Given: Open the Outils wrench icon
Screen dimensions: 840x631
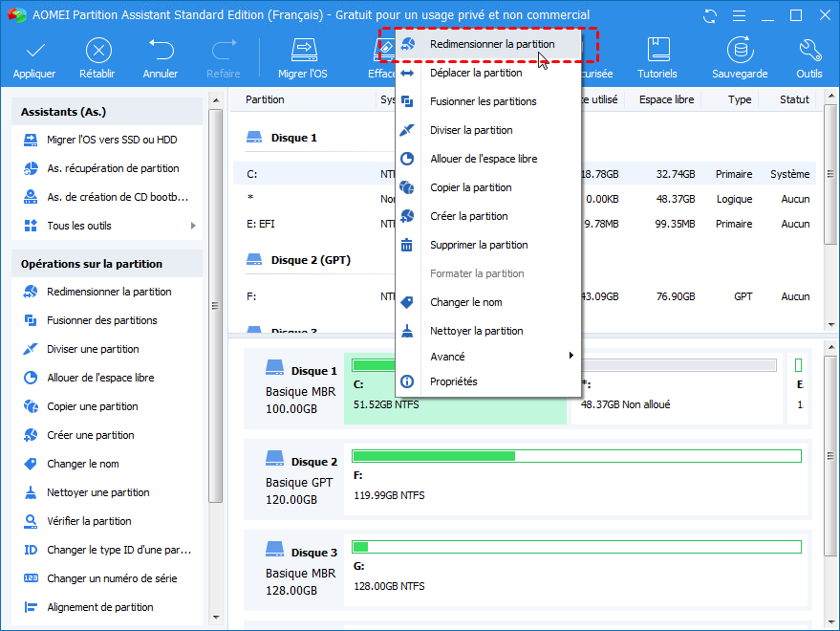Looking at the screenshot, I should click(810, 50).
